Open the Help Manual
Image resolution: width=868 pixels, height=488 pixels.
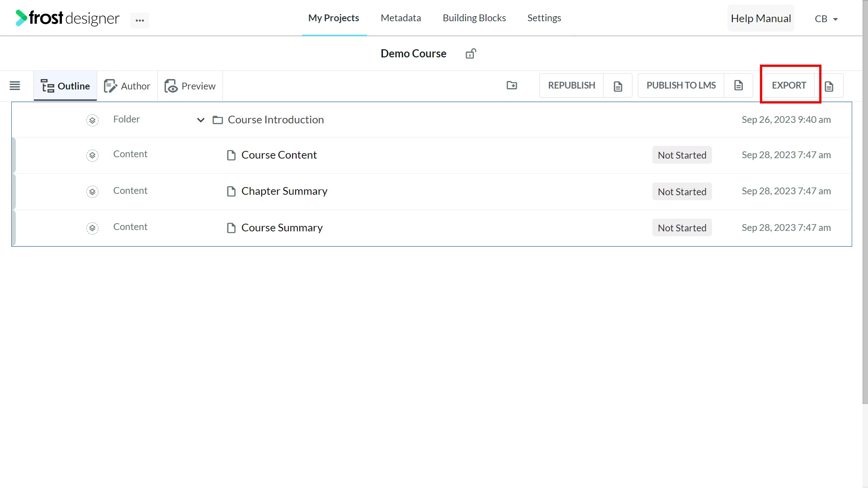click(761, 19)
